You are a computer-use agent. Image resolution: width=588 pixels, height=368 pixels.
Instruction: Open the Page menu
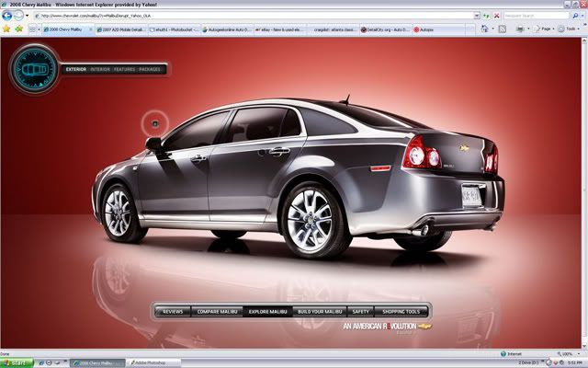click(x=543, y=29)
